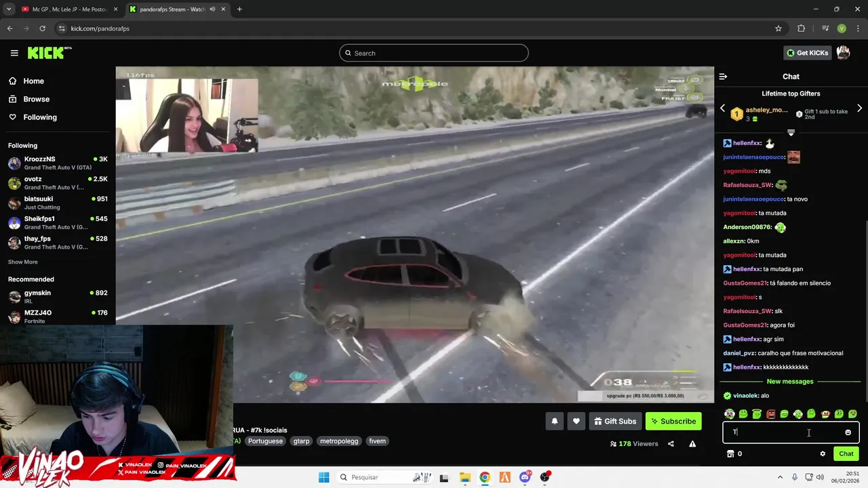Click the Portuguese language tag
The width and height of the screenshot is (868, 488).
[x=265, y=441]
